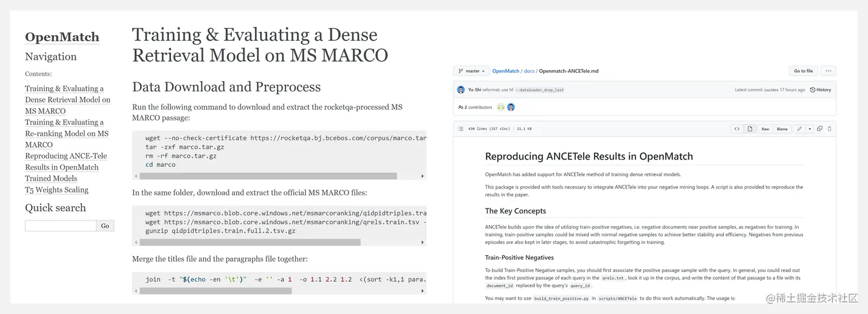
Task: Open Training & Evaluating a Re-ranking Model nav link
Action: pos(67,134)
